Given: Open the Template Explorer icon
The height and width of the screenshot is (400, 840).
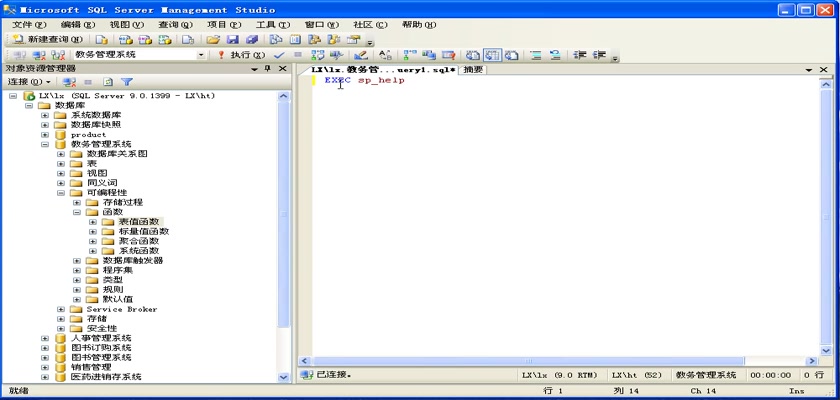Looking at the screenshot, I should point(334,39).
